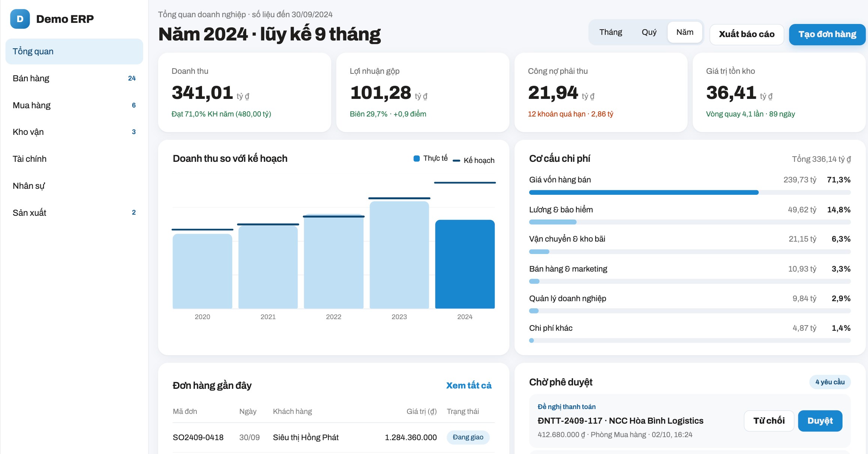Viewport: 868px width, 454px height.
Task: Reject the payment request with Từ chối
Action: (769, 421)
